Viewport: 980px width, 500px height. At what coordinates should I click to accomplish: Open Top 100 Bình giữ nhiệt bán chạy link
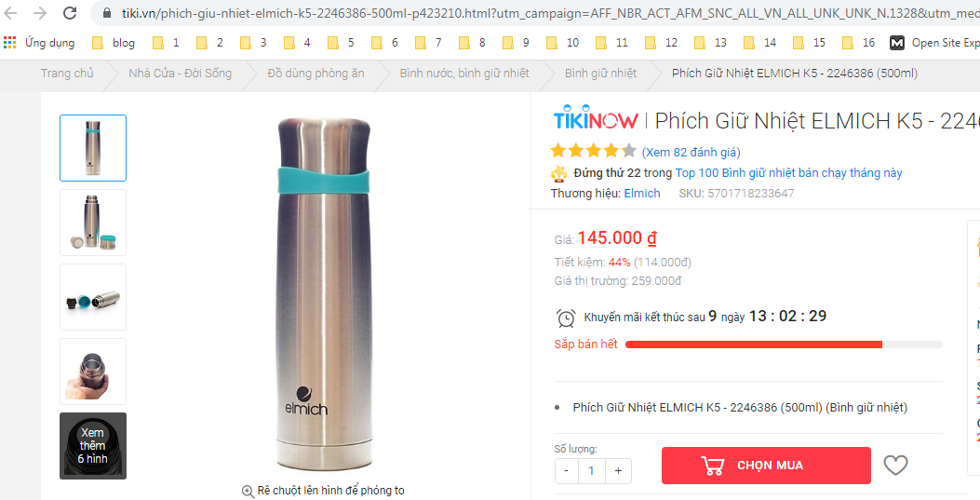click(x=789, y=172)
